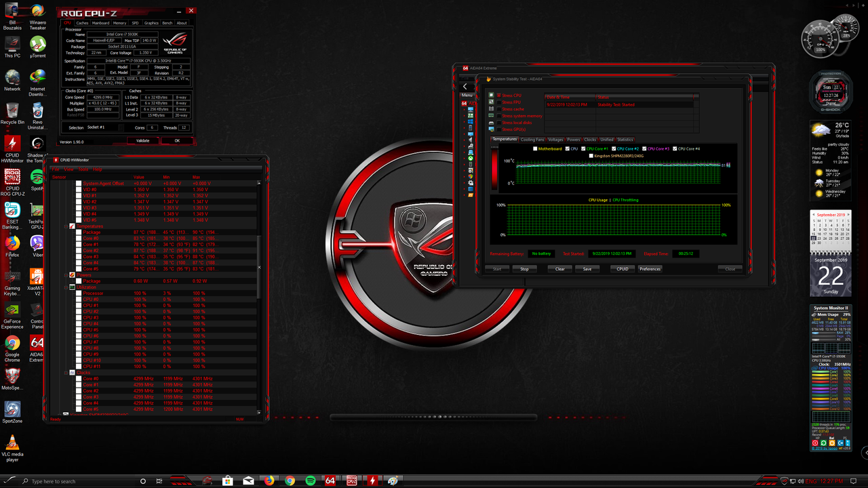Open the Tools menu in HWMonitor

point(83,169)
